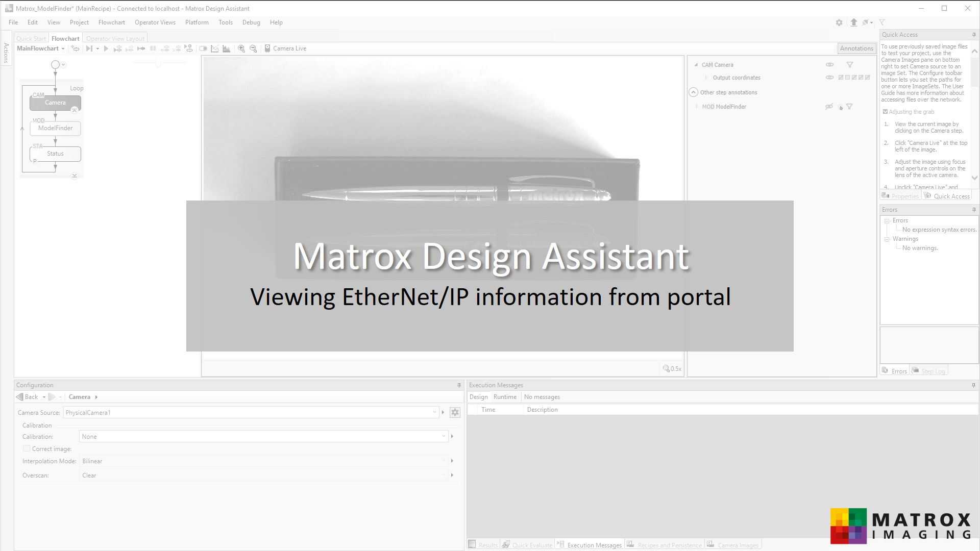This screenshot has width=980, height=551.
Task: Toggle the Adjusting the grab checkbox
Action: (x=885, y=112)
